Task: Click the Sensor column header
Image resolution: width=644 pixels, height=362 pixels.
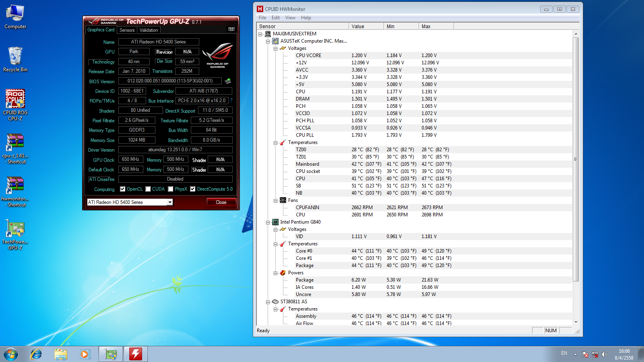Action: click(303, 27)
